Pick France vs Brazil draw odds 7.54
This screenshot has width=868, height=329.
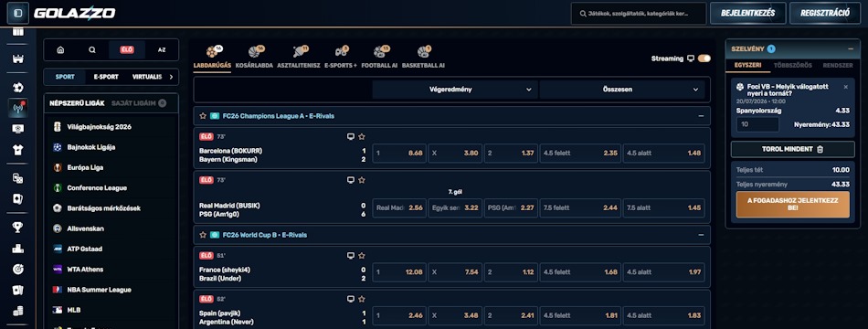tap(455, 272)
